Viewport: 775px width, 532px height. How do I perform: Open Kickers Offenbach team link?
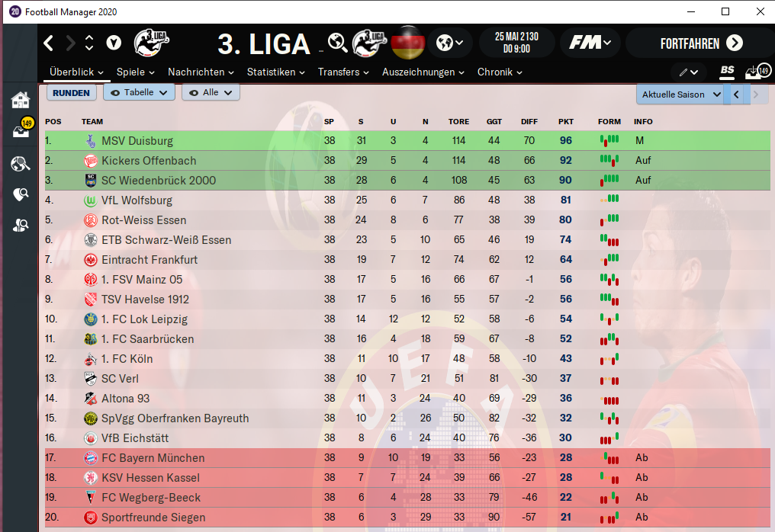[x=149, y=161]
